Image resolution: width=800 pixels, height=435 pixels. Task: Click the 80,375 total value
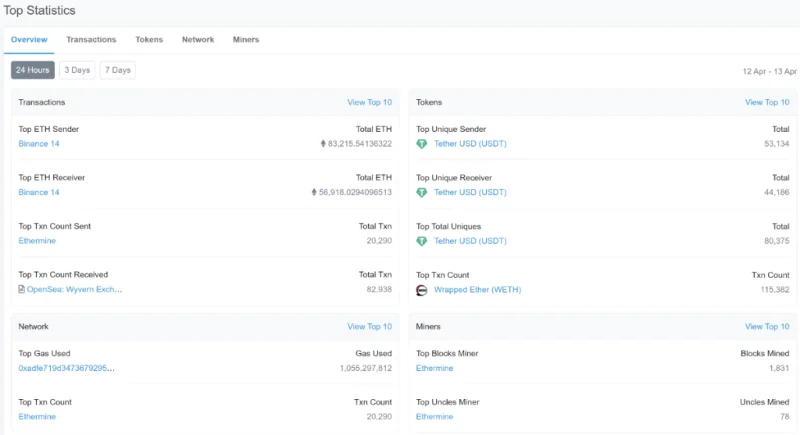tap(777, 241)
